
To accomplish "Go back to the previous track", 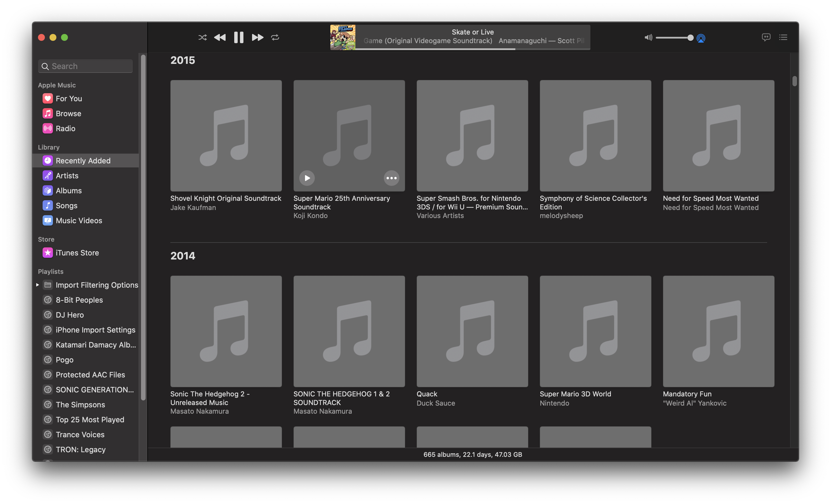I will click(220, 37).
